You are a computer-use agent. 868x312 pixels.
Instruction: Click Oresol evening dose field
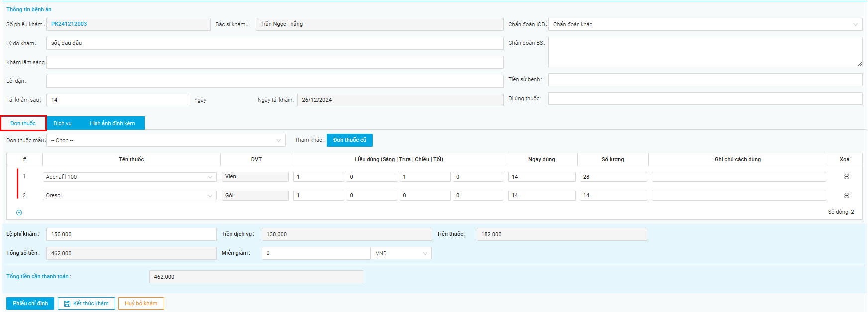pyautogui.click(x=478, y=196)
